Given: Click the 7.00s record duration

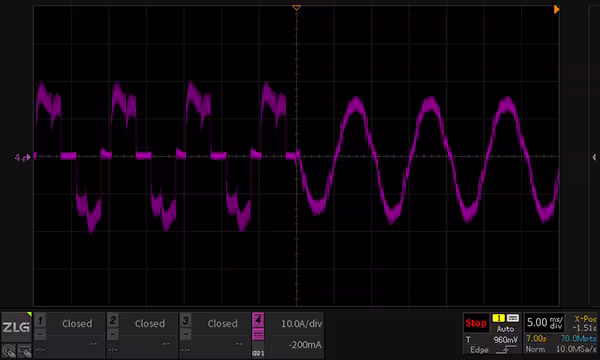Looking at the screenshot, I should (x=536, y=339).
